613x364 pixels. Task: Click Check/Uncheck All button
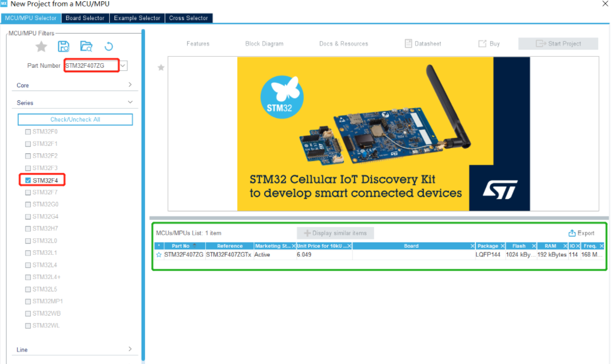coord(75,120)
